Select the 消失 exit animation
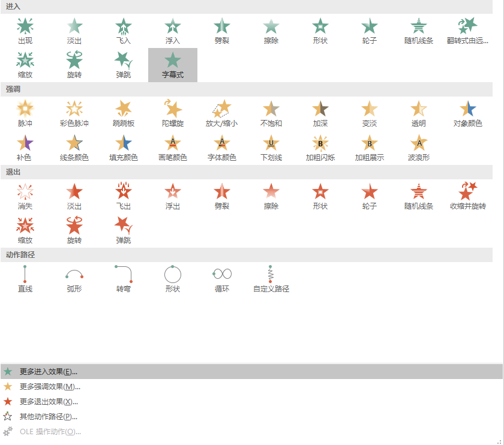Screen dimensions: 504x445 [25, 197]
